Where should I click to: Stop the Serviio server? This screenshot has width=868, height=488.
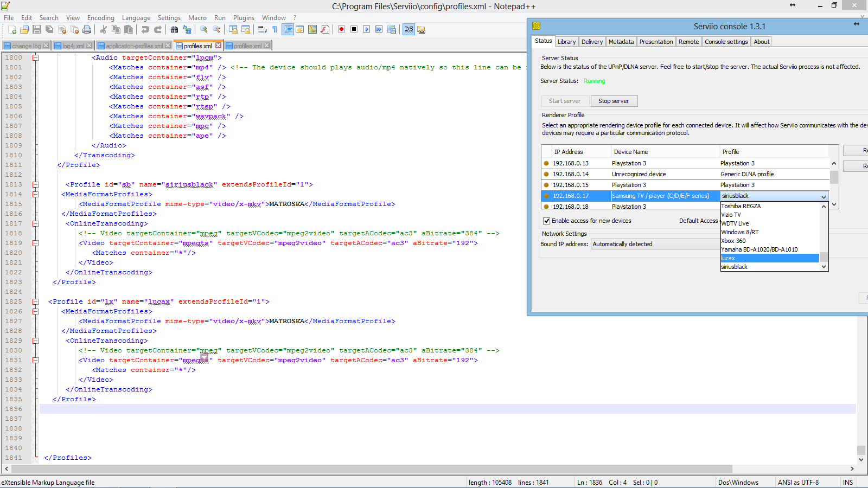[x=614, y=101]
